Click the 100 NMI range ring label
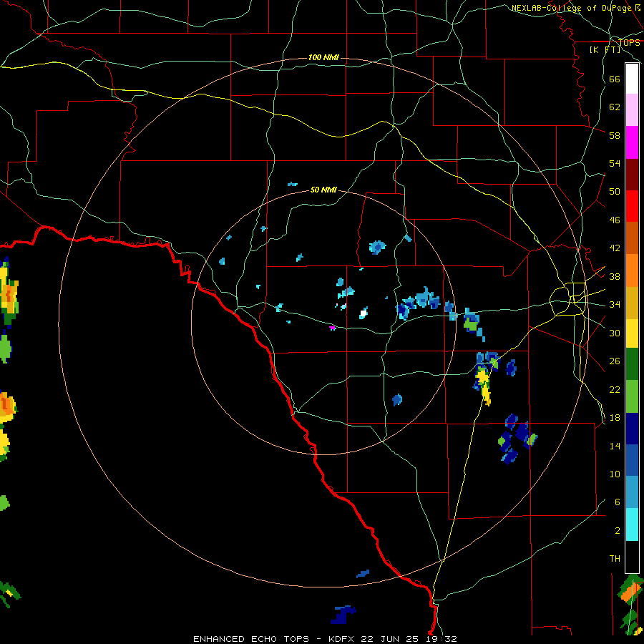 (x=323, y=57)
